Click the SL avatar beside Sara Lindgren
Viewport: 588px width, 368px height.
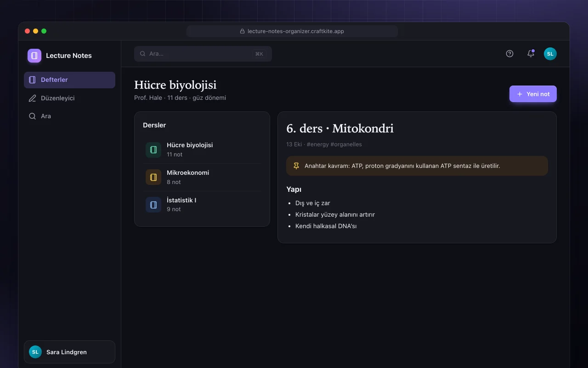click(x=35, y=352)
